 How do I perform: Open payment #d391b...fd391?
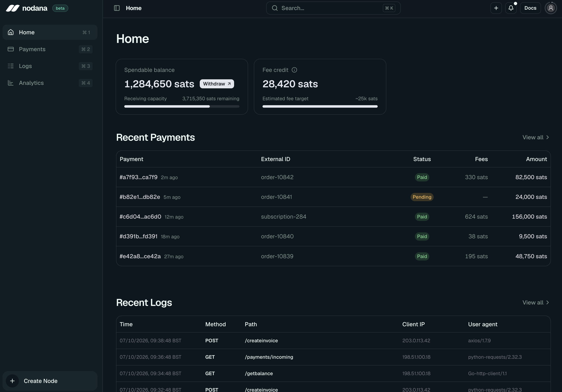tap(138, 236)
